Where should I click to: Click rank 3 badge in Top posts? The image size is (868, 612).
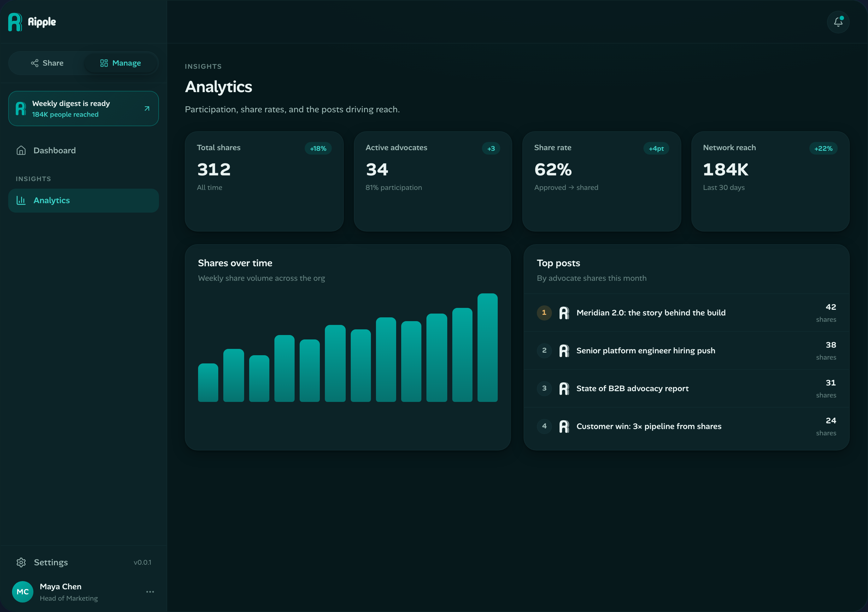544,388
